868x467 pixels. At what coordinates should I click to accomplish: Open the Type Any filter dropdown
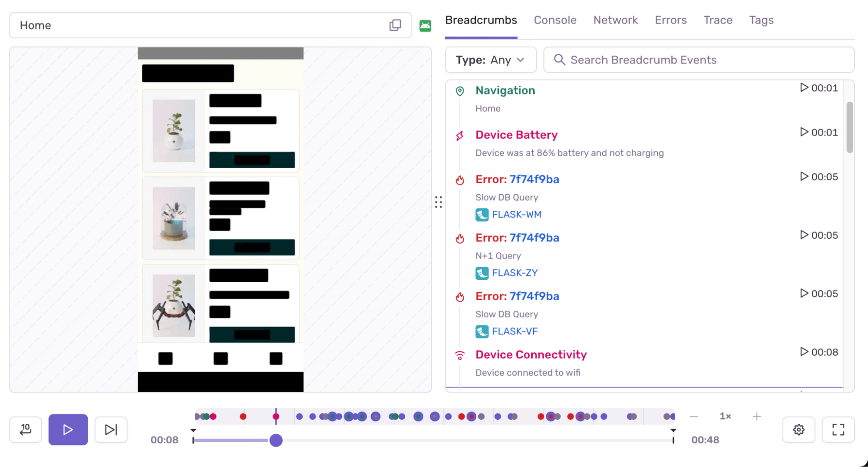tap(491, 60)
